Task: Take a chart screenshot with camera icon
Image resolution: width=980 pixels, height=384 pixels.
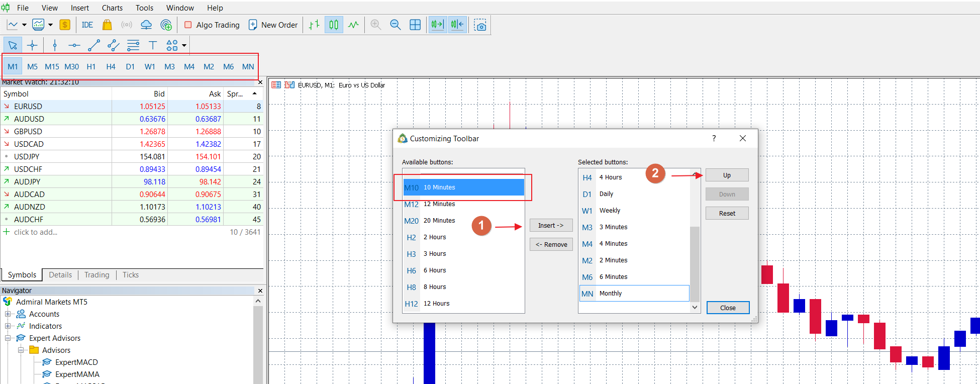Action: pos(480,25)
